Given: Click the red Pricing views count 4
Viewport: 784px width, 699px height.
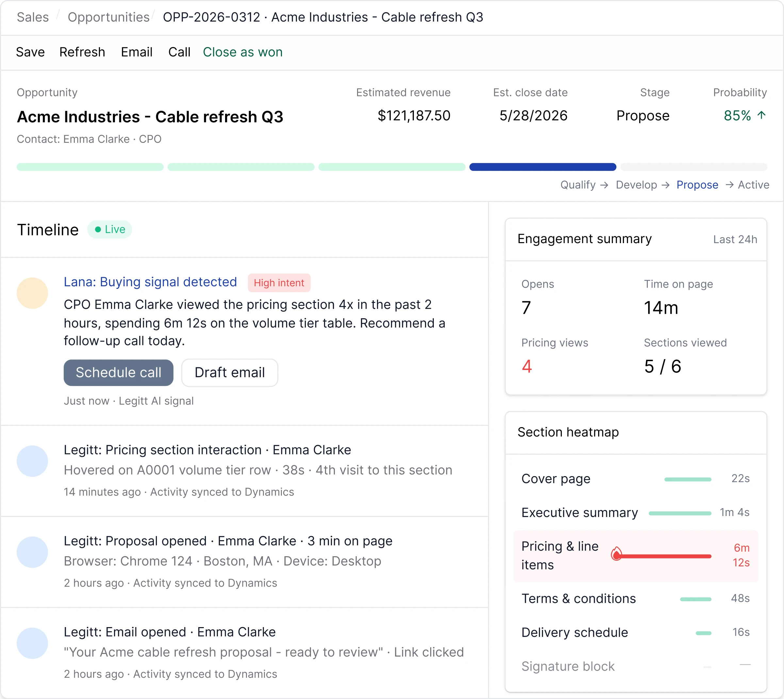Looking at the screenshot, I should point(527,366).
